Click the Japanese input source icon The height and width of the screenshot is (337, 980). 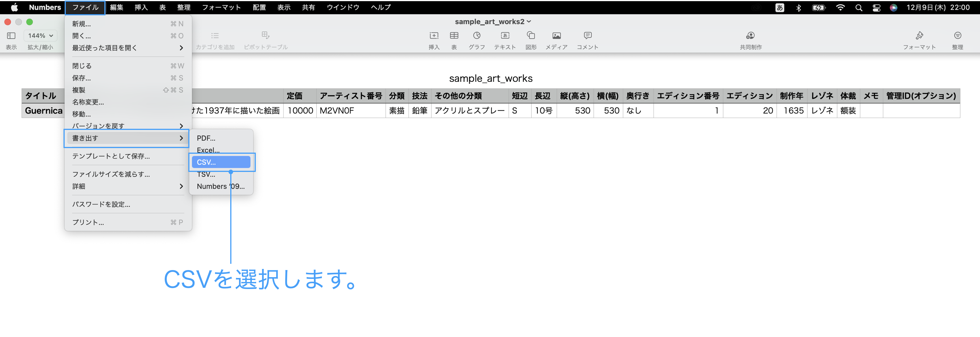point(780,8)
